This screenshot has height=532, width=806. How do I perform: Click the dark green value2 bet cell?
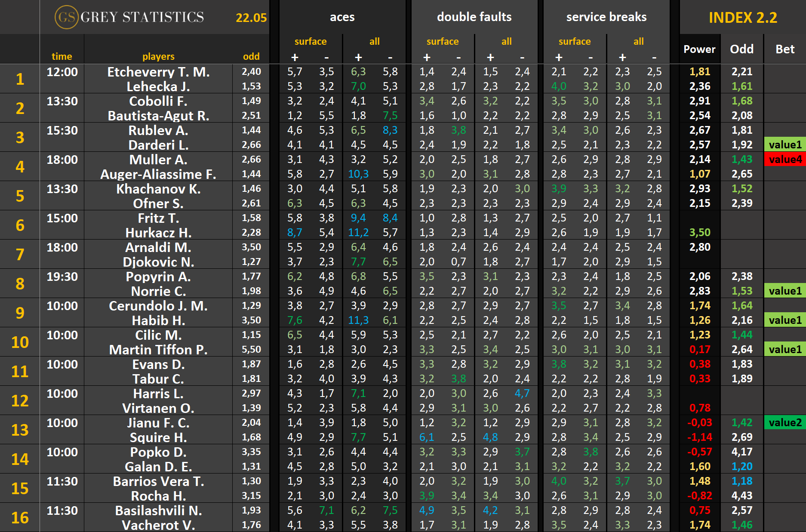(x=785, y=423)
